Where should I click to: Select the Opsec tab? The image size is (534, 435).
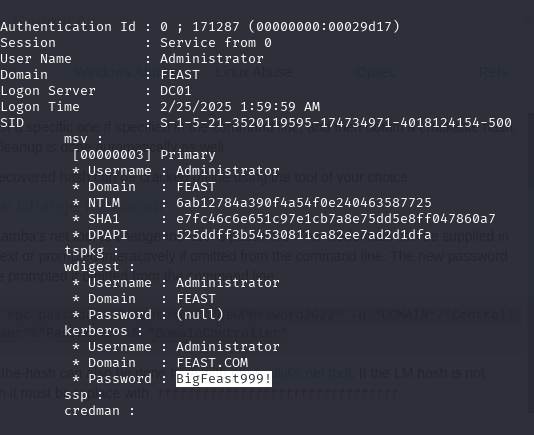coord(376,72)
